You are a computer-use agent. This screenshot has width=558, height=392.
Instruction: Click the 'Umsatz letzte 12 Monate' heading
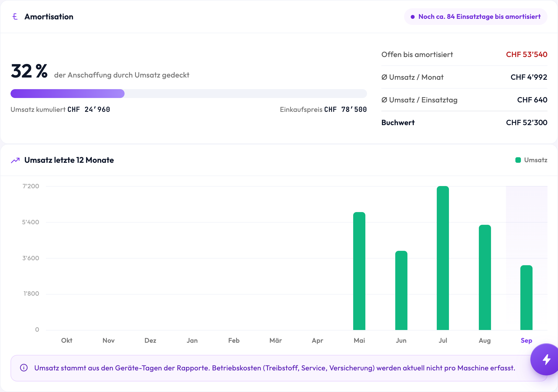coord(69,160)
